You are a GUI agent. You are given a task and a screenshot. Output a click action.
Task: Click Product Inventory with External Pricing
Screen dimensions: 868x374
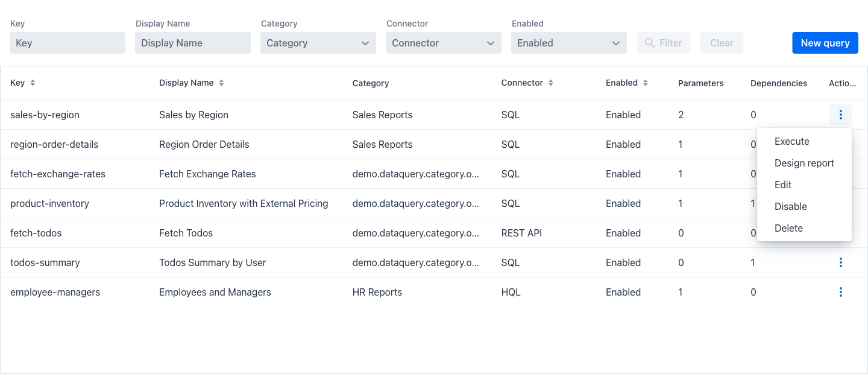click(244, 203)
